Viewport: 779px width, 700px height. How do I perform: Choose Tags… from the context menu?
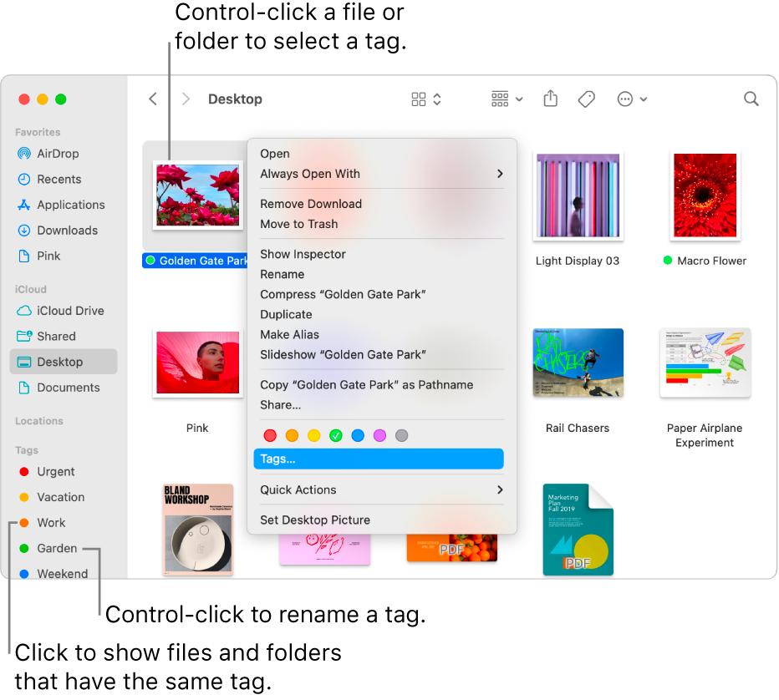tap(379, 459)
